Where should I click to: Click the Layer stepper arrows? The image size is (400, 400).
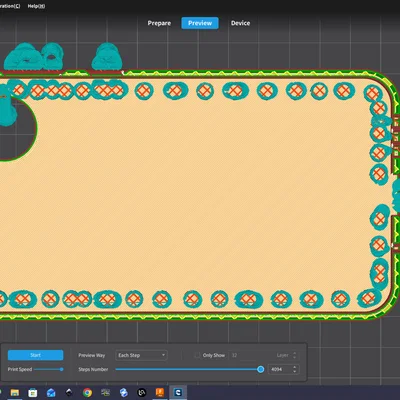tap(295, 355)
